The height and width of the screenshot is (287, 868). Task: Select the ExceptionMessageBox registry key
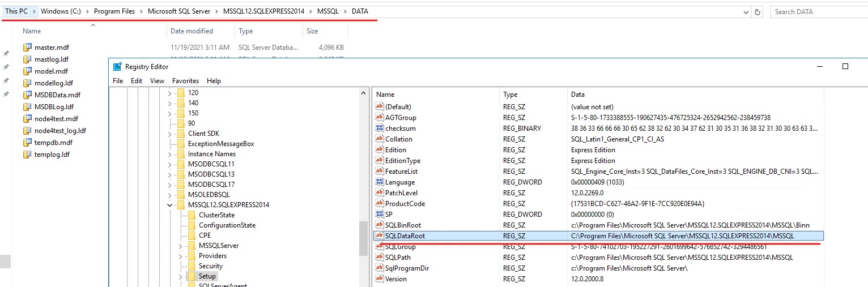pyautogui.click(x=221, y=144)
